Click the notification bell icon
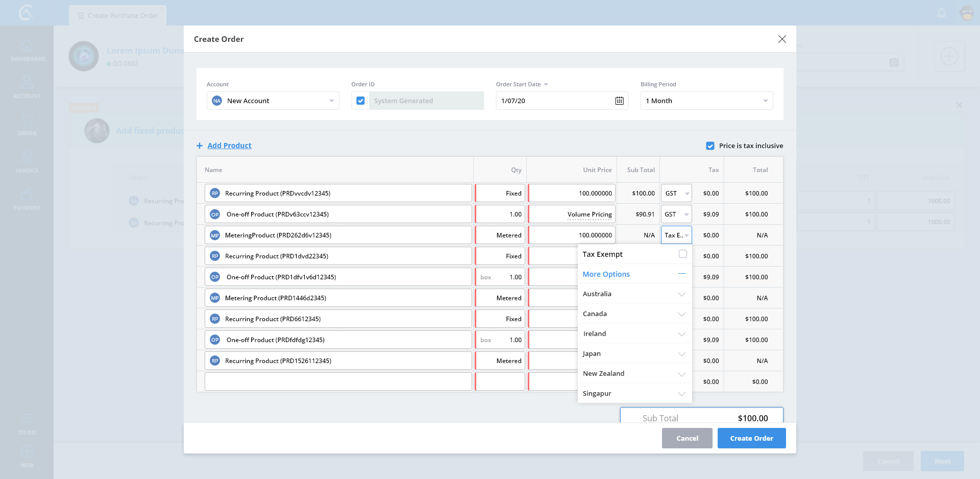The image size is (980, 479). click(x=942, y=13)
